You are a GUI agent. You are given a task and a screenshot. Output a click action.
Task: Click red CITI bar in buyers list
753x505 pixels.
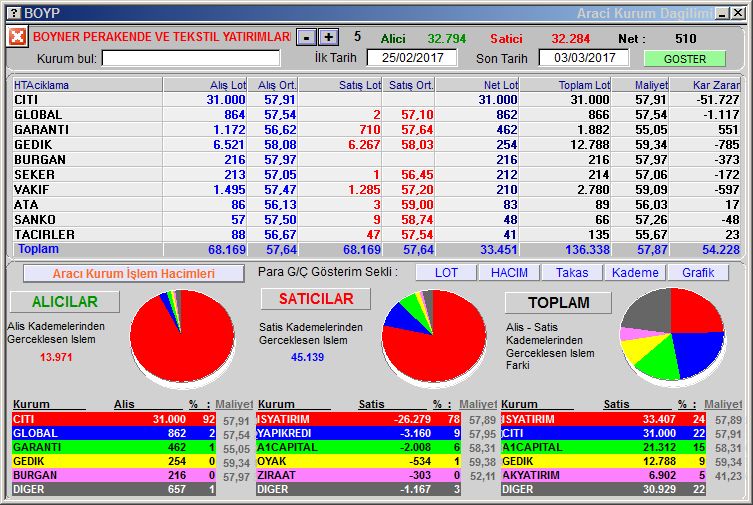tap(114, 419)
